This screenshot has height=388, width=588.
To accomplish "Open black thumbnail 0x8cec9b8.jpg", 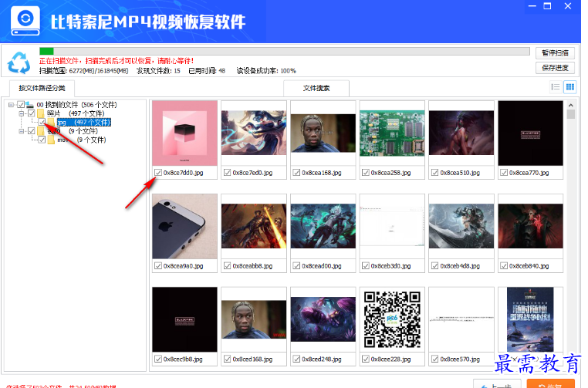I will 185,319.
